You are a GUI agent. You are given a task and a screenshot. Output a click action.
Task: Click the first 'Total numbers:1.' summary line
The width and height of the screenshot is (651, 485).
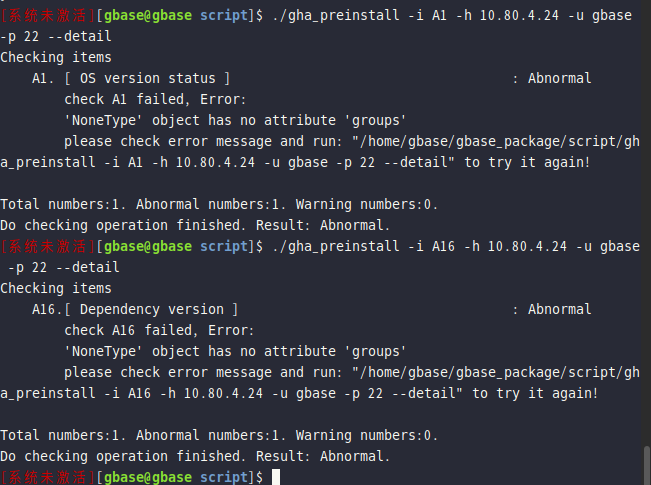219,204
